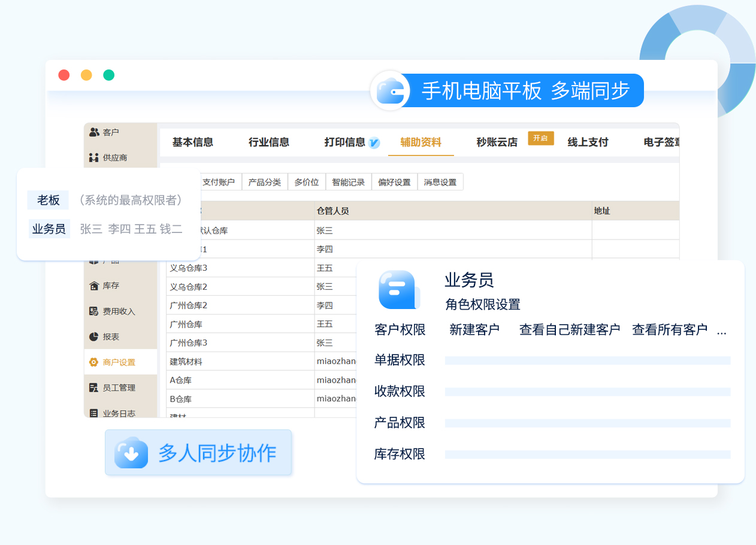The image size is (756, 545).
Task: Click the blue V badge beside 打印信息
Action: tap(374, 143)
